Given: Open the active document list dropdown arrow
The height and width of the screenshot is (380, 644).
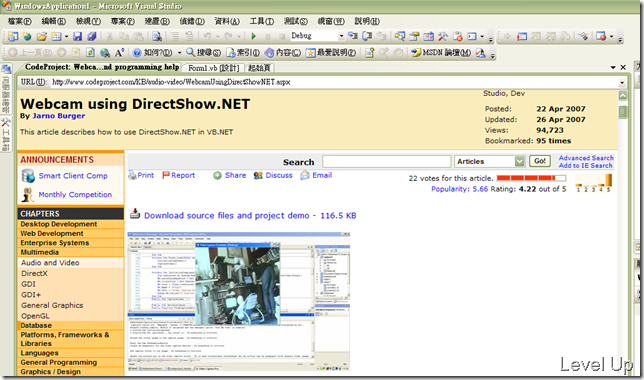Looking at the screenshot, I should [x=613, y=67].
